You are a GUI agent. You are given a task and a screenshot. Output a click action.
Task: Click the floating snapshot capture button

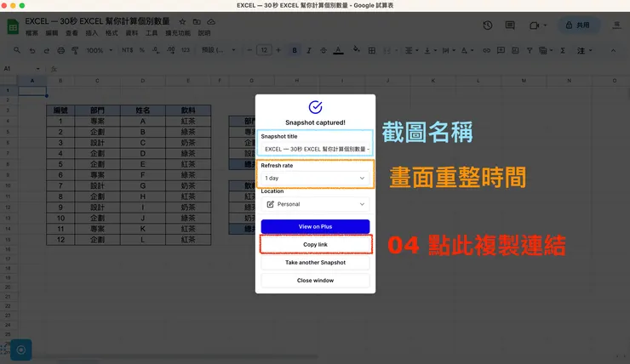click(x=21, y=350)
